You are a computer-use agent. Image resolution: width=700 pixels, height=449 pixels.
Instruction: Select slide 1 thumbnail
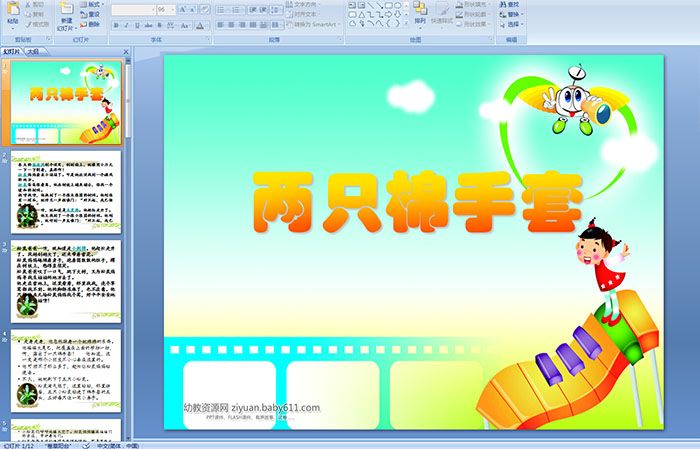click(66, 103)
